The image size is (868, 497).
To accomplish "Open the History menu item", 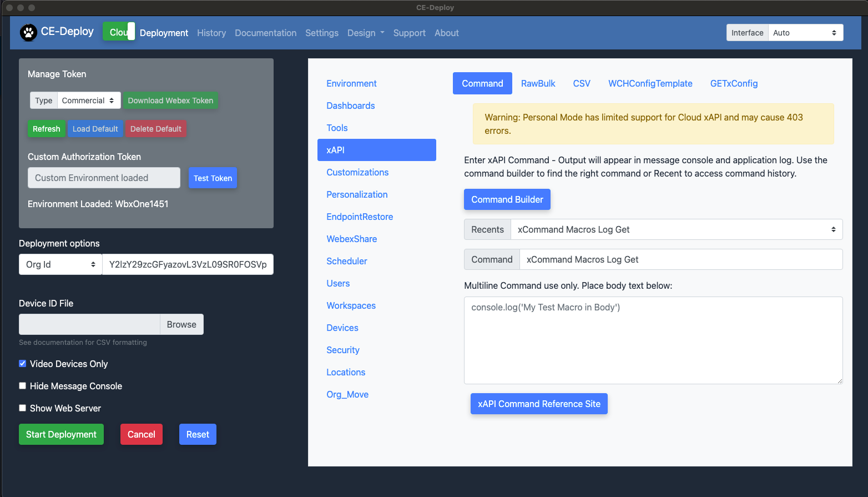I will [x=211, y=33].
